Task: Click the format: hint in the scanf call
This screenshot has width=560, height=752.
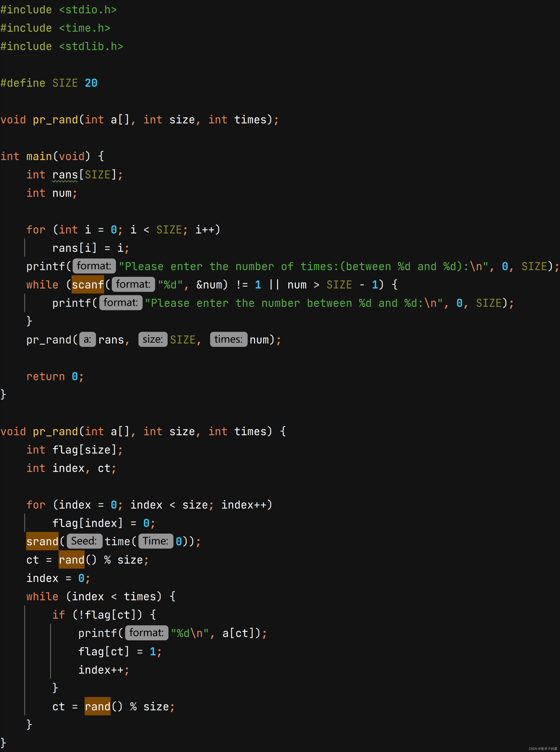Action: click(133, 284)
